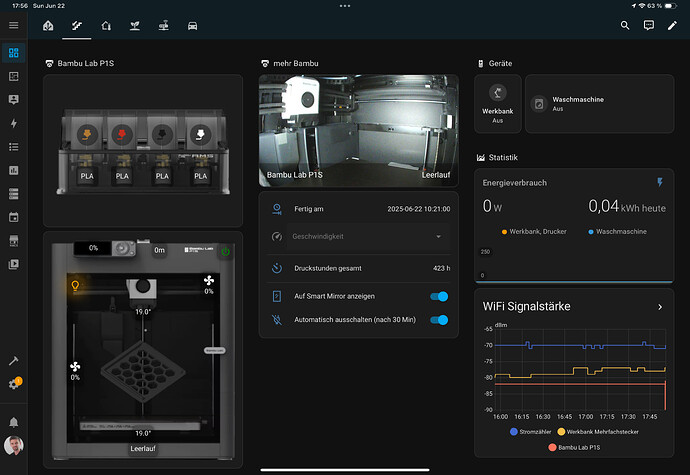Toggle Werkbank Mehrfachstecker legend series

pos(598,432)
